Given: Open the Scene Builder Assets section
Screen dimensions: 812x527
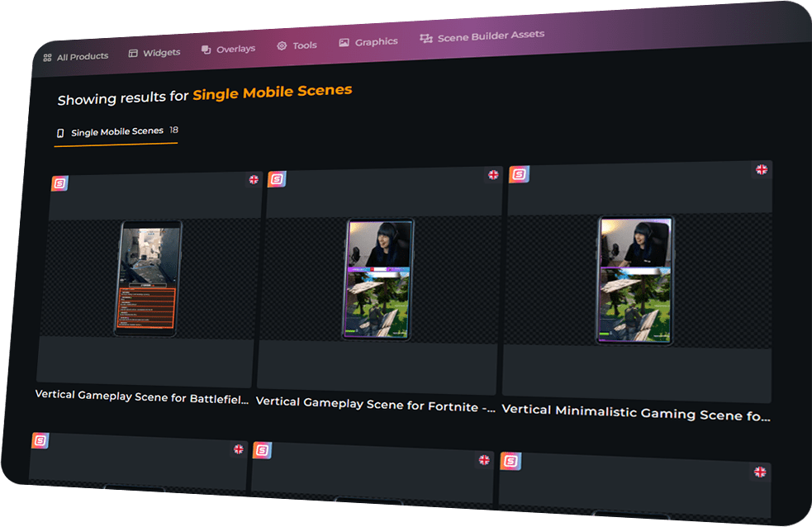Looking at the screenshot, I should pyautogui.click(x=490, y=36).
